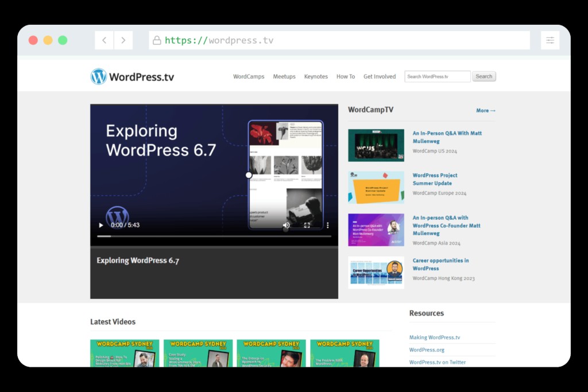Open the Meetups menu item
The image size is (588, 392).
(284, 76)
